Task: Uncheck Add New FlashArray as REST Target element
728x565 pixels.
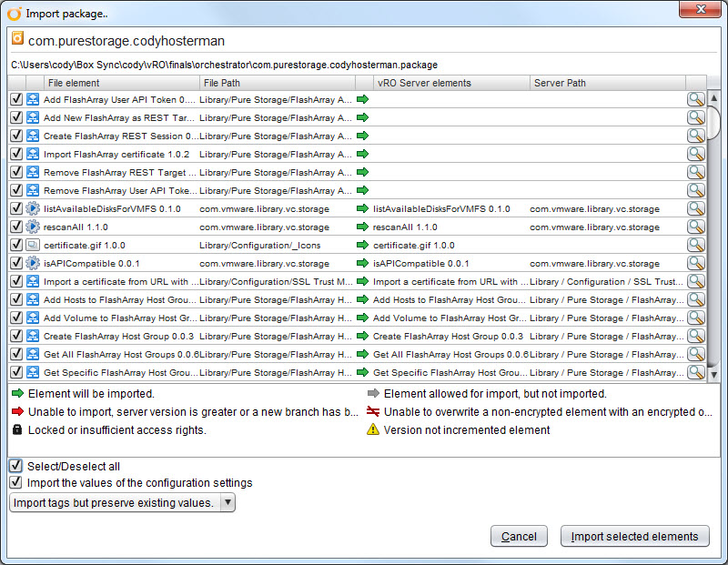Action: pos(16,117)
